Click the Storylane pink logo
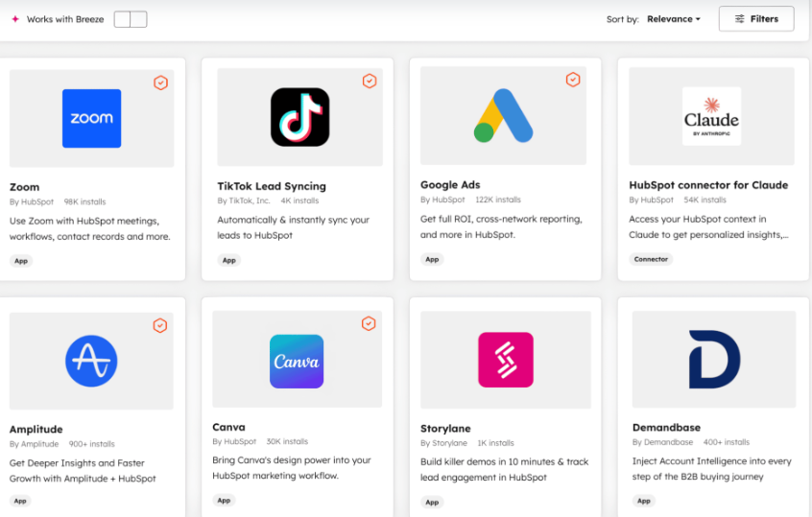The width and height of the screenshot is (812, 517). pyautogui.click(x=506, y=360)
